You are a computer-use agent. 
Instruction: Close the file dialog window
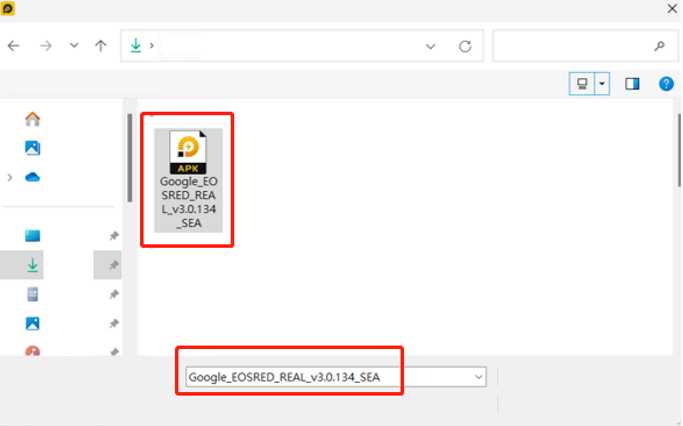[672, 8]
